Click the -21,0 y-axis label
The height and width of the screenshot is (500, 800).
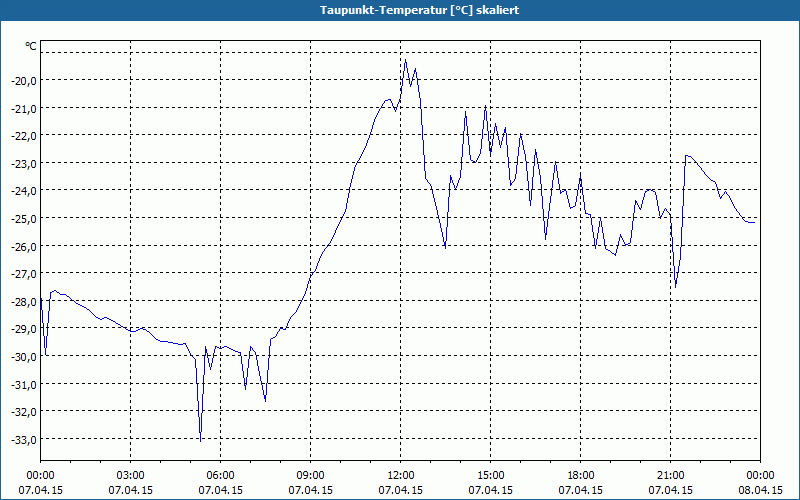tap(26, 108)
